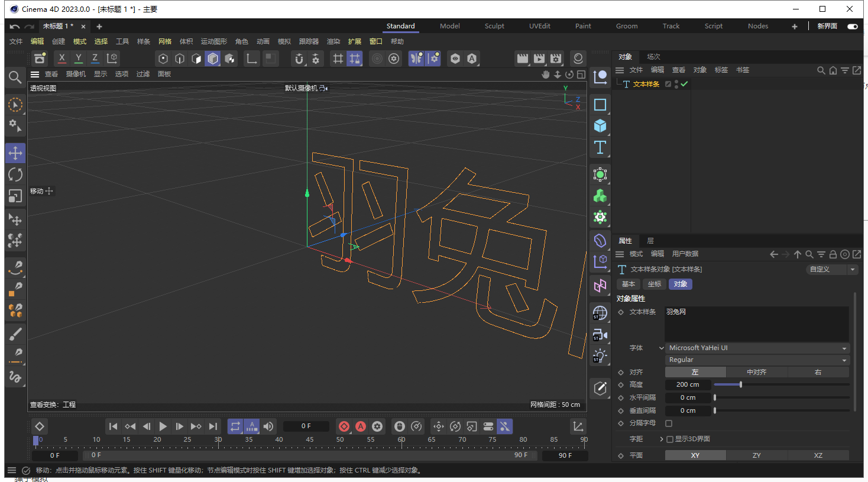The width and height of the screenshot is (868, 482).
Task: Expand the 字距 property section
Action: tap(661, 439)
